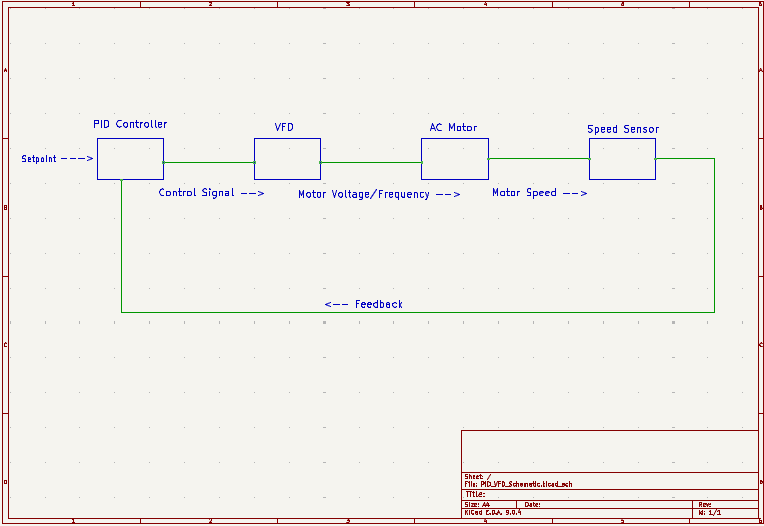Screen dimensions: 764x526
Task: Select the "AC Motor" label
Action: click(x=453, y=128)
